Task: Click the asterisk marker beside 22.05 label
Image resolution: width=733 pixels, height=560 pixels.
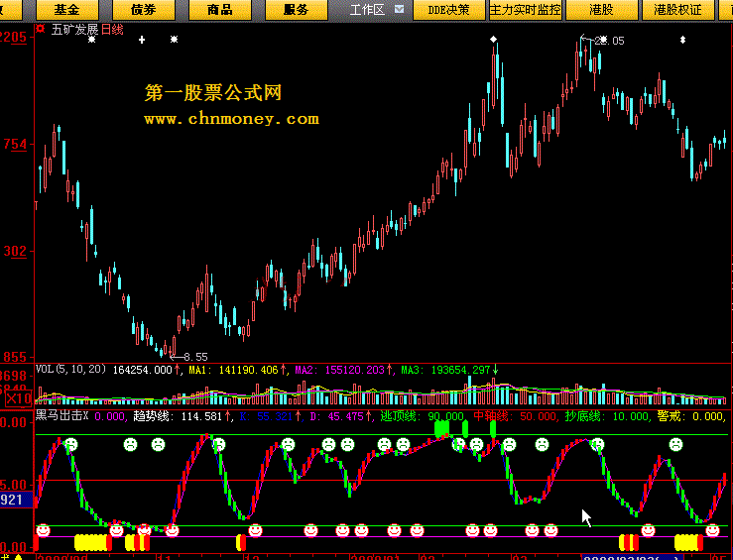Action: pyautogui.click(x=603, y=40)
